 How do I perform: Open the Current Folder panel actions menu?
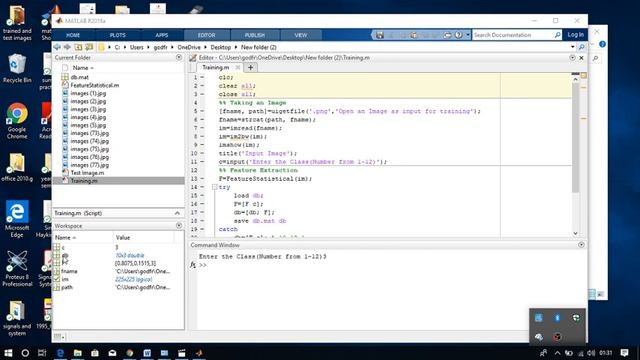point(179,58)
